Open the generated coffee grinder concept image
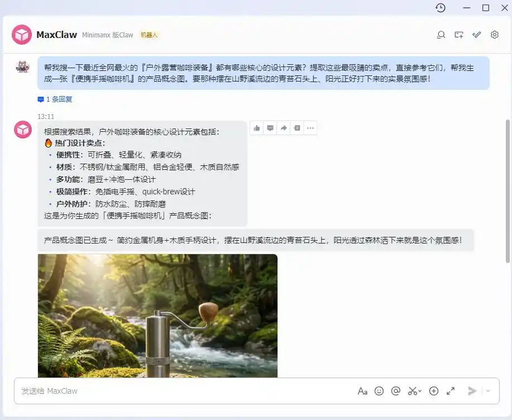 (157, 316)
